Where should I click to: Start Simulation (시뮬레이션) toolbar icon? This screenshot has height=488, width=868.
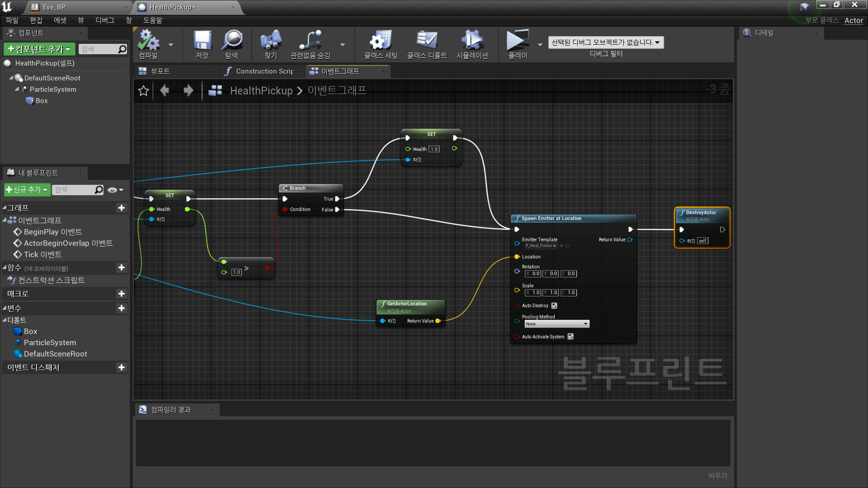pyautogui.click(x=472, y=41)
